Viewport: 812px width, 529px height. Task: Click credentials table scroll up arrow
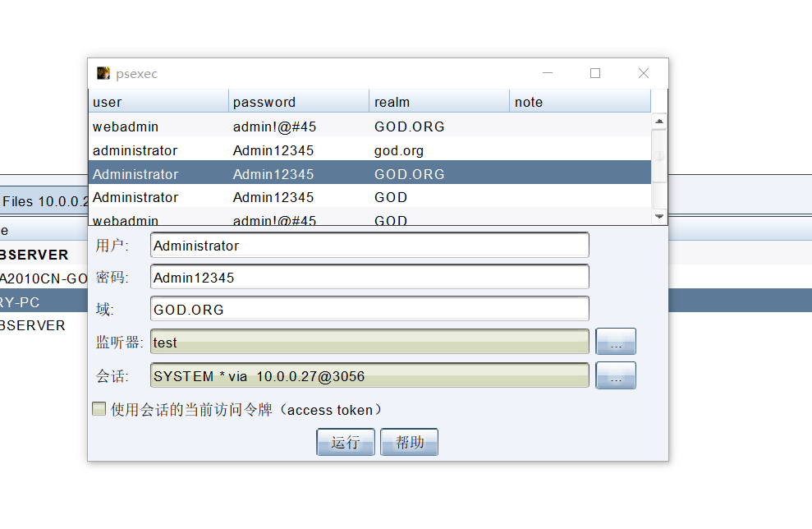pos(659,122)
